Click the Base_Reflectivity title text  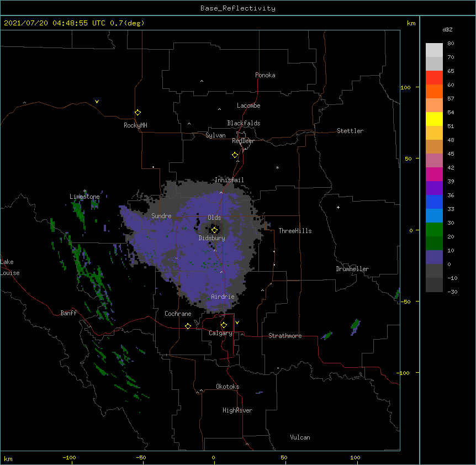pos(238,8)
